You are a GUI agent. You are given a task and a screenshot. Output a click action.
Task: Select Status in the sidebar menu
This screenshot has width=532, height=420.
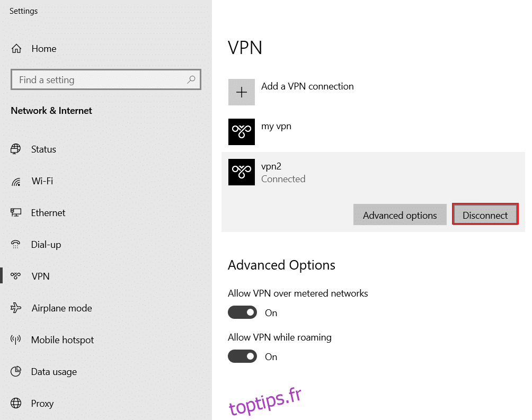point(43,149)
